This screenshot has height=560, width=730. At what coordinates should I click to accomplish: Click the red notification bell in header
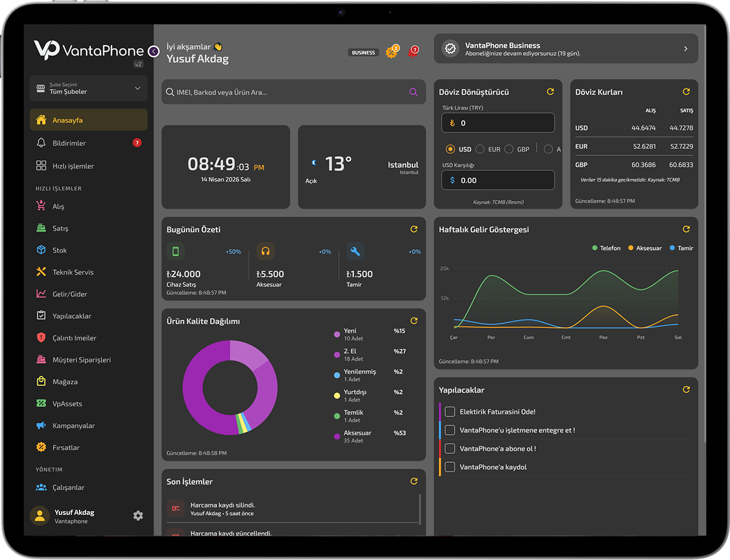coord(412,52)
